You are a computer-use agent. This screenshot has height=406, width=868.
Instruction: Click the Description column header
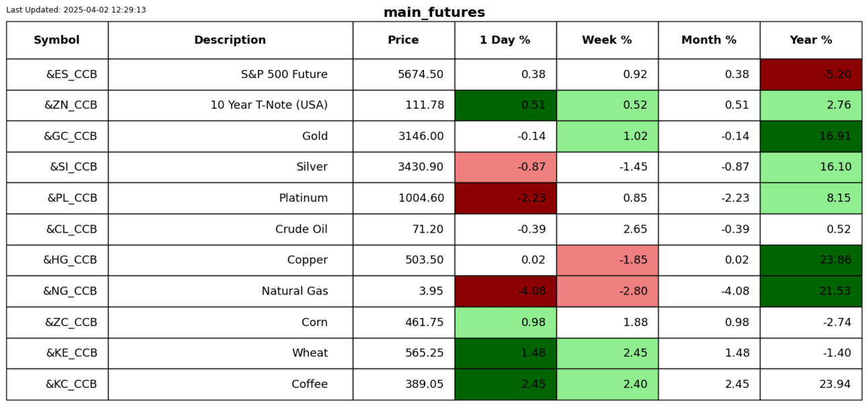[x=230, y=40]
